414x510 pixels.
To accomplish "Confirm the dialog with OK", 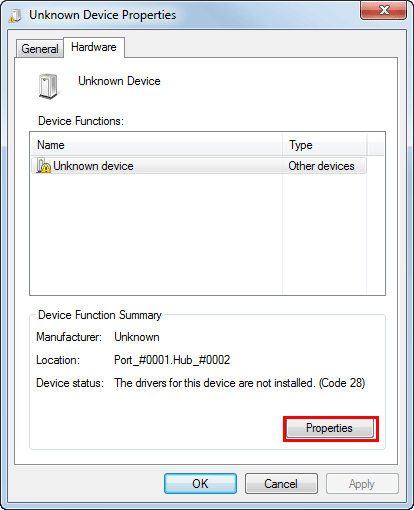I will point(200,483).
